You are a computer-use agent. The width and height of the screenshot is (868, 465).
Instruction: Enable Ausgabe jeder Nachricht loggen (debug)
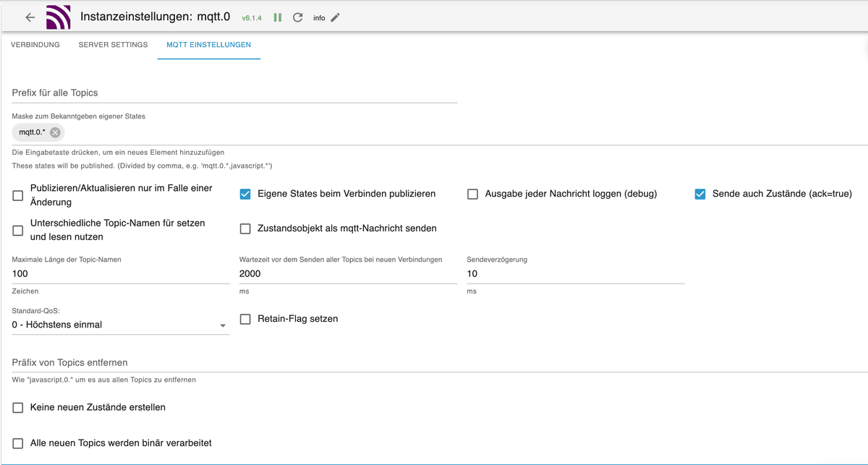473,194
